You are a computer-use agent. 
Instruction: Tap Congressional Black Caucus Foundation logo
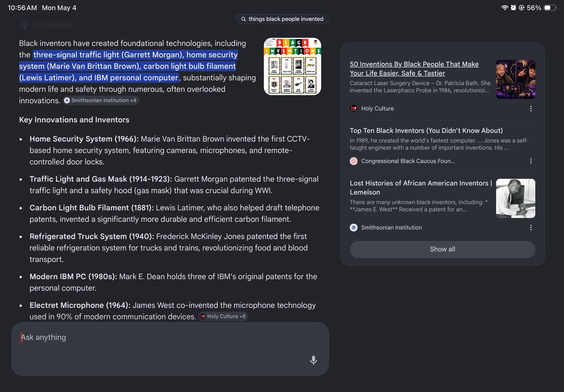point(354,161)
